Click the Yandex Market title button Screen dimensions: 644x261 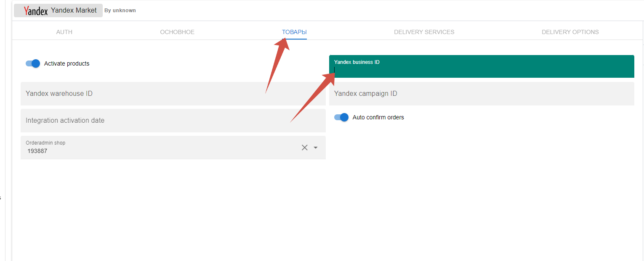point(58,11)
